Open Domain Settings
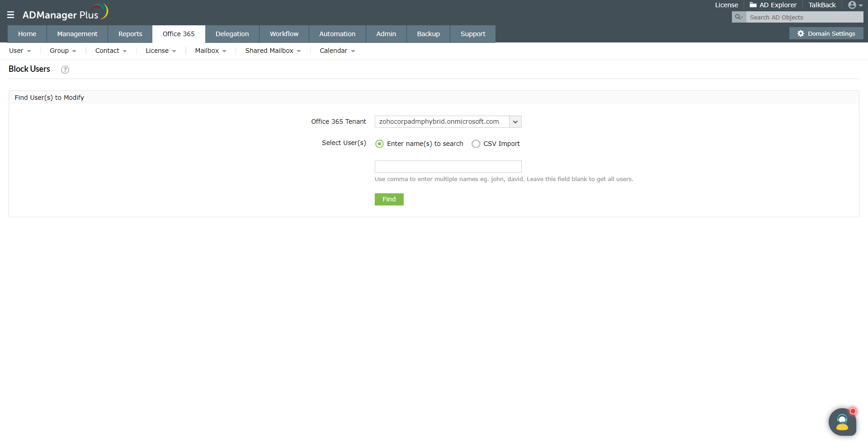868x448 pixels. [x=826, y=33]
